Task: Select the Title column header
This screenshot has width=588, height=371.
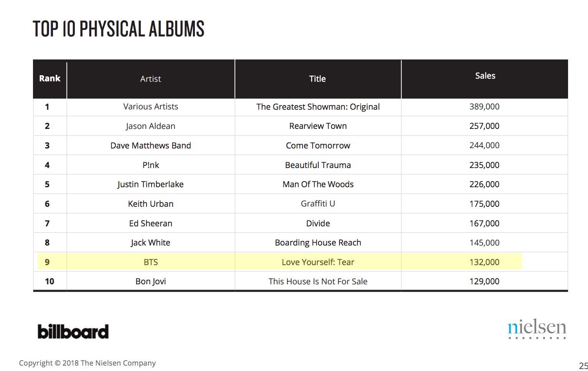Action: pos(318,79)
